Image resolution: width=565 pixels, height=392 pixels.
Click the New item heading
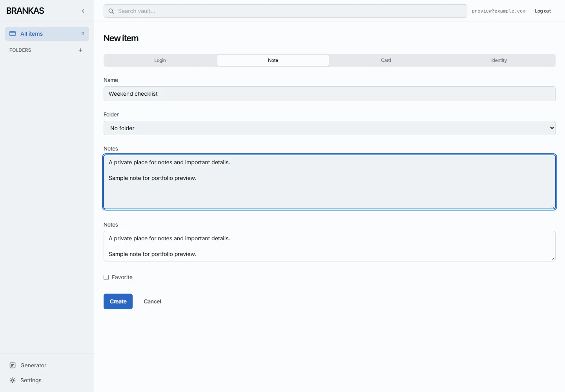point(121,38)
